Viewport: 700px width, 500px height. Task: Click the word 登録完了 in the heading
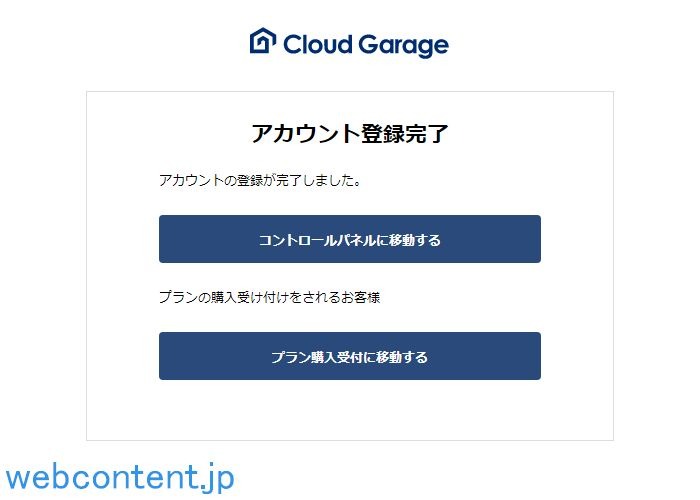coord(400,134)
